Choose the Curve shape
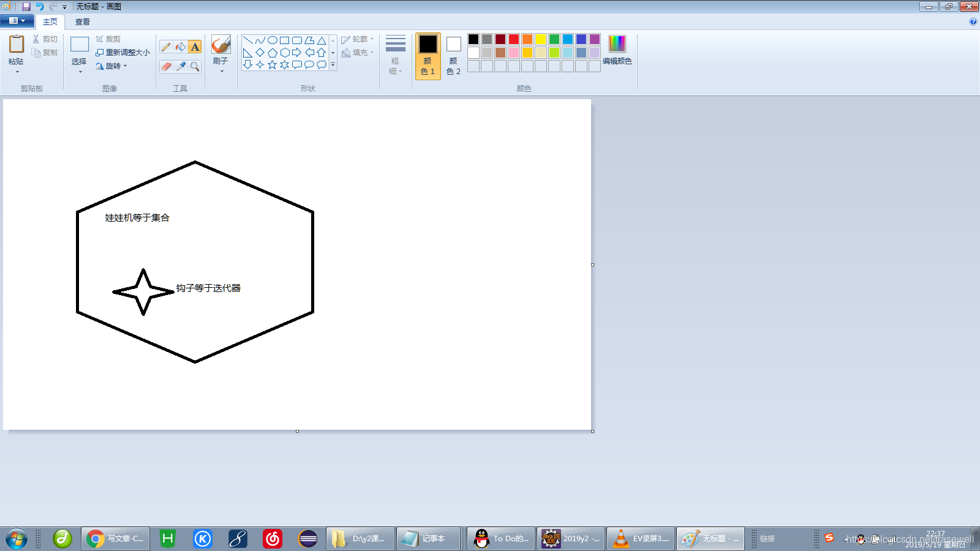The width and height of the screenshot is (980, 551). 260,40
